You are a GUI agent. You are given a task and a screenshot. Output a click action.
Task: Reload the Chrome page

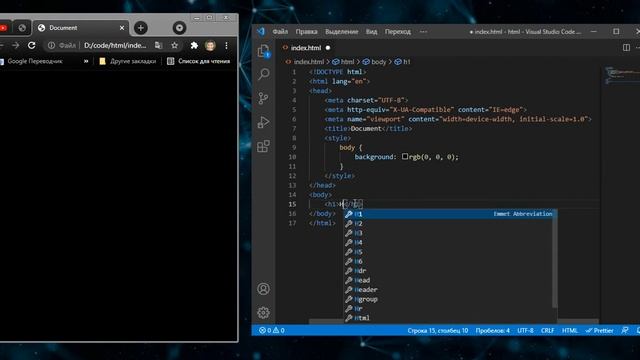click(x=31, y=45)
